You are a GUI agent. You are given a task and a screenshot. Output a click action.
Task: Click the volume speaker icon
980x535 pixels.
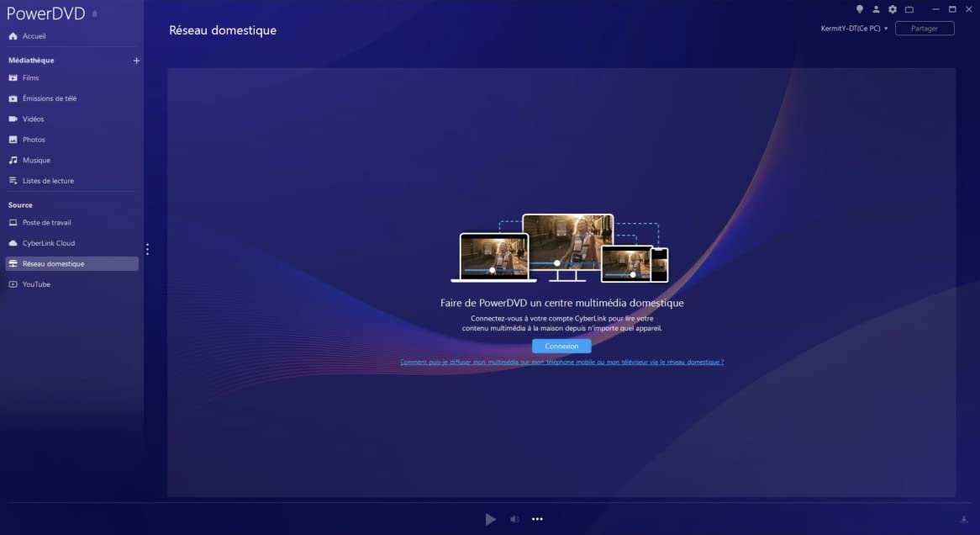click(x=514, y=519)
